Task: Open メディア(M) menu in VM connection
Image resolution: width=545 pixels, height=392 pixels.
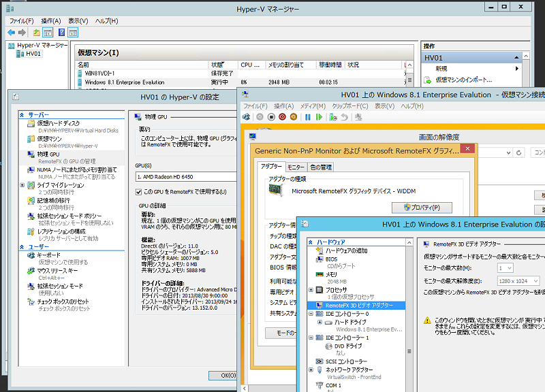Action: (313, 106)
